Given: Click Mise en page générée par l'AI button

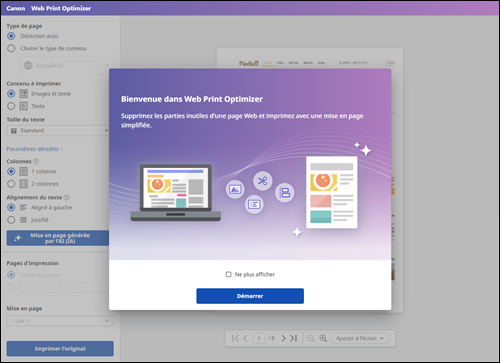Looking at the screenshot, I should click(58, 238).
